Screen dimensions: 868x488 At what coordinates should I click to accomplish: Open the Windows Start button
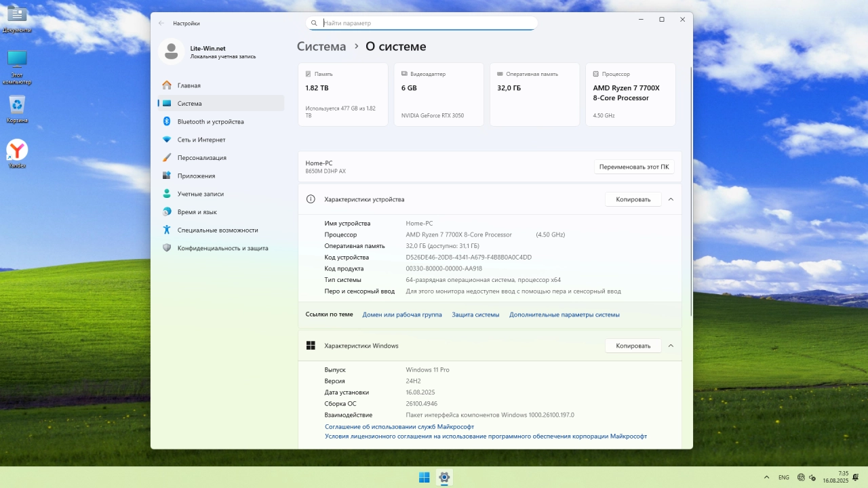click(x=424, y=477)
